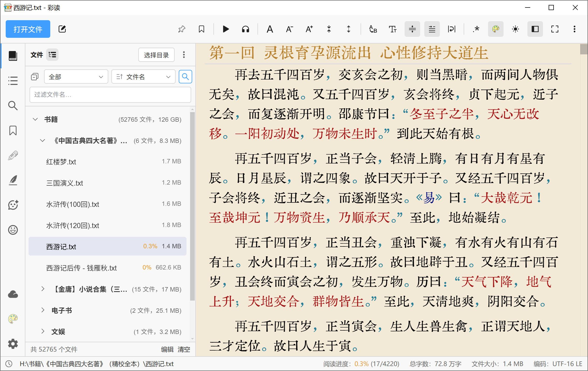Open the regex highlight rules icon

click(476, 29)
